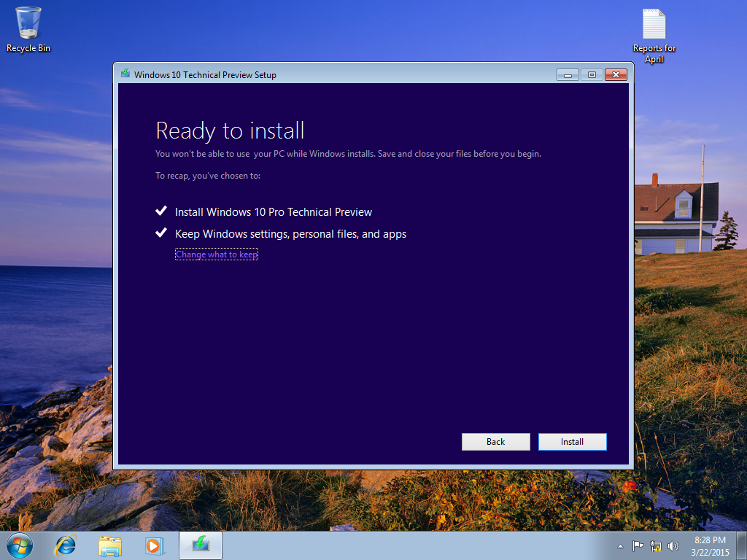Screen dimensions: 747x560
Task: Select the Windows 10 Setup taskbar button
Action: [x=201, y=545]
